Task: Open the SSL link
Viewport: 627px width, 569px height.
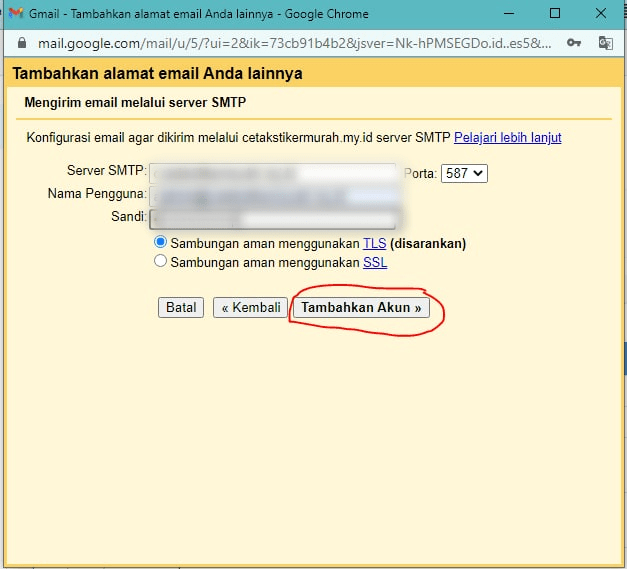Action: click(x=375, y=263)
